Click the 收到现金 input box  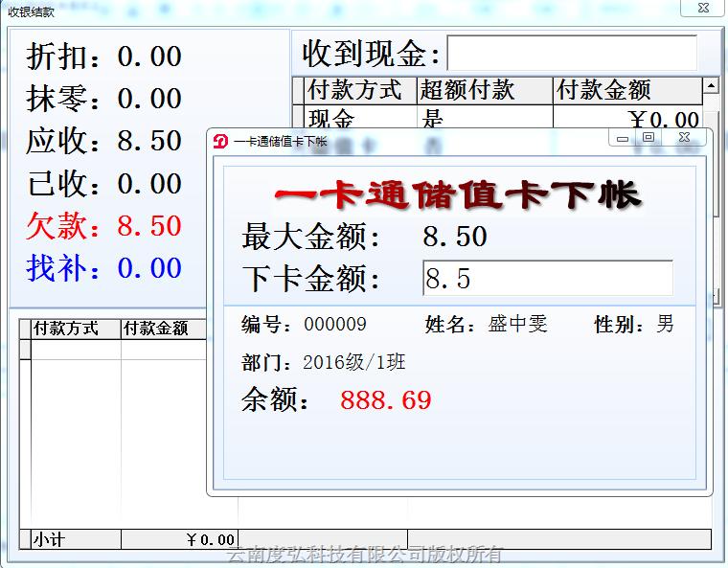tap(571, 54)
